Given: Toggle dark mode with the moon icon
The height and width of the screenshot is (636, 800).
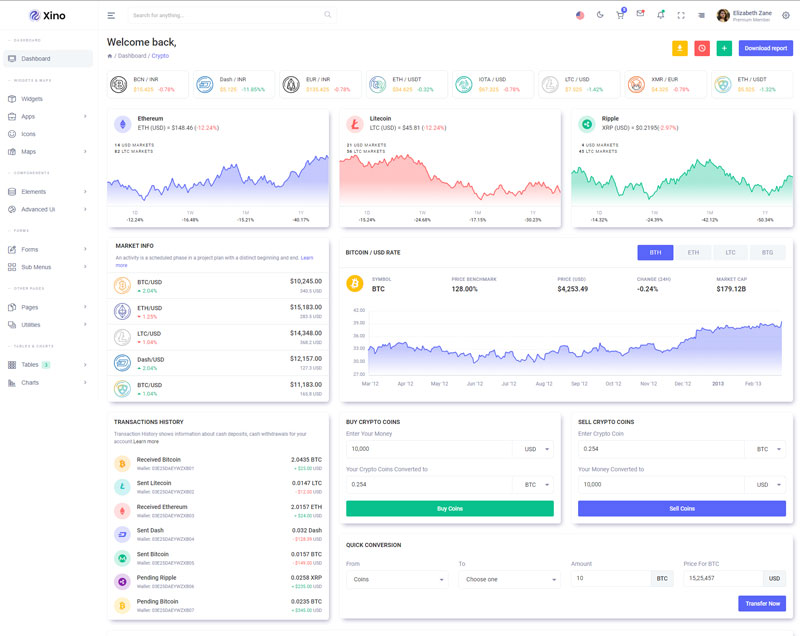Looking at the screenshot, I should (x=600, y=15).
